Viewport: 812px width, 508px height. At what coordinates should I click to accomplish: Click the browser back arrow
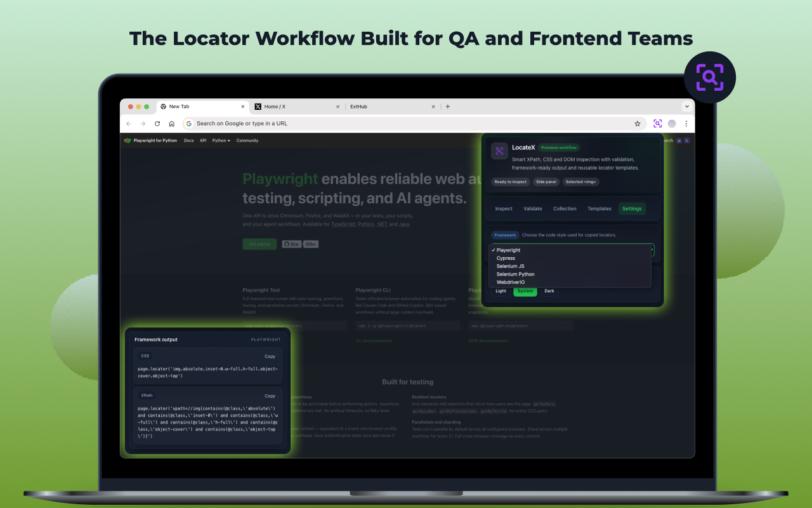128,123
